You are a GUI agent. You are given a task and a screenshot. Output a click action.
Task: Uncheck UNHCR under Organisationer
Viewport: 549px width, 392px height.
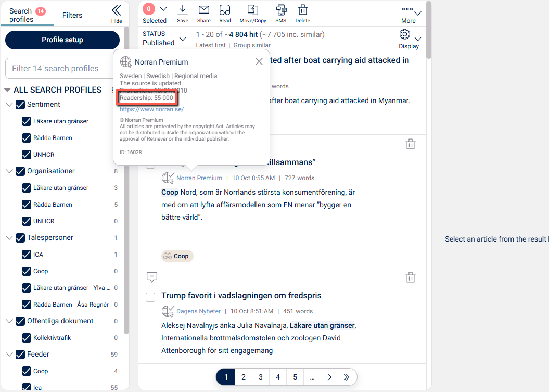(26, 221)
